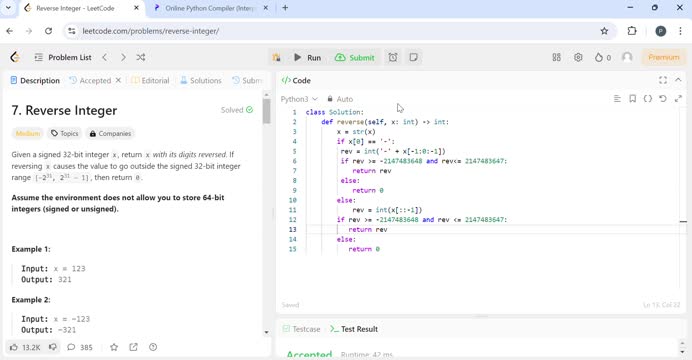View site information icon
The width and height of the screenshot is (692, 360).
71,31
